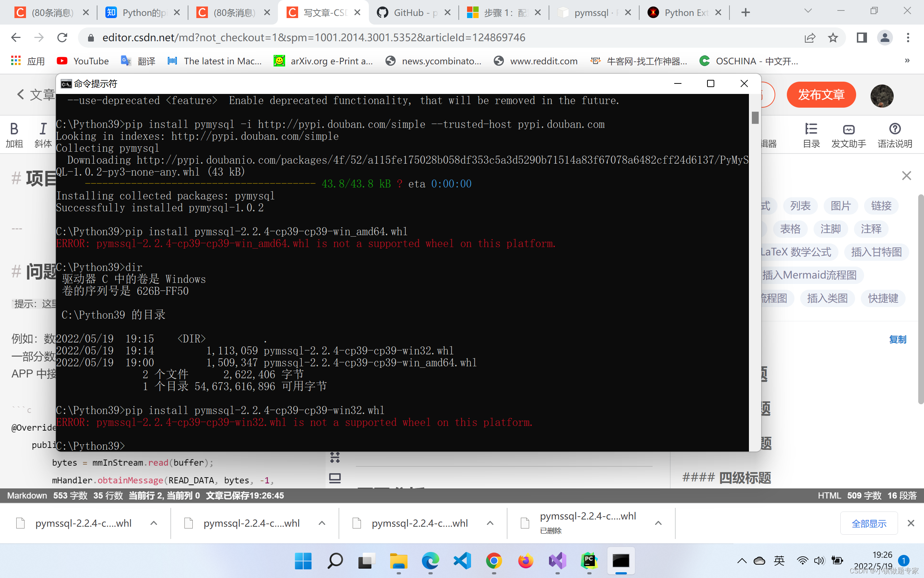The width and height of the screenshot is (924, 578).
Task: Open a new browser tab
Action: click(745, 13)
